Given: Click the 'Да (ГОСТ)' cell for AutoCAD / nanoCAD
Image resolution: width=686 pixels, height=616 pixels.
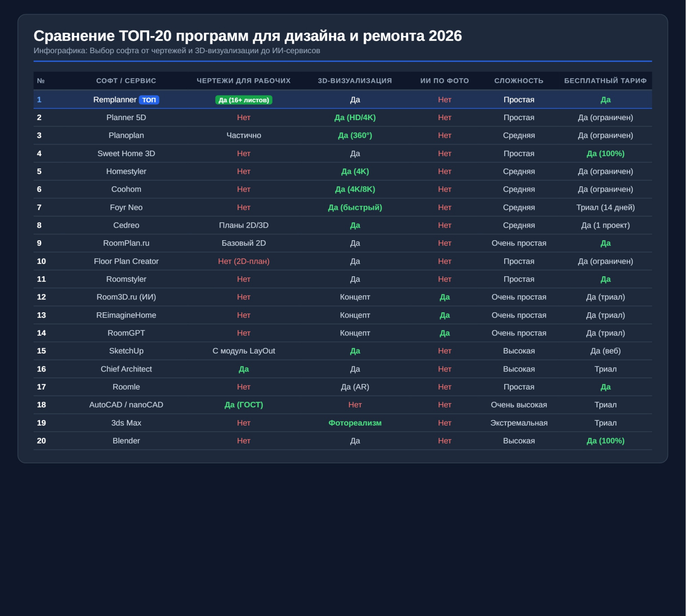Looking at the screenshot, I should click(244, 405).
